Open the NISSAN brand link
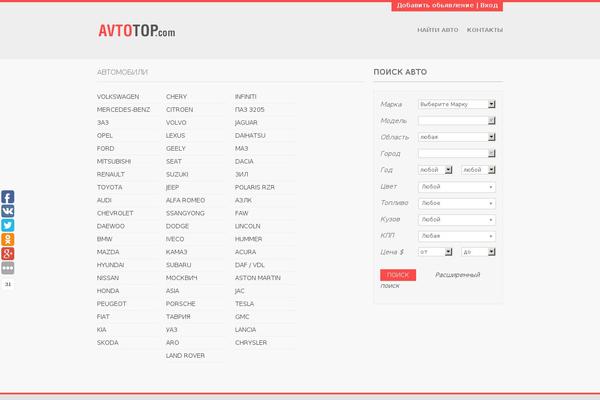The image size is (600, 400). tap(108, 278)
